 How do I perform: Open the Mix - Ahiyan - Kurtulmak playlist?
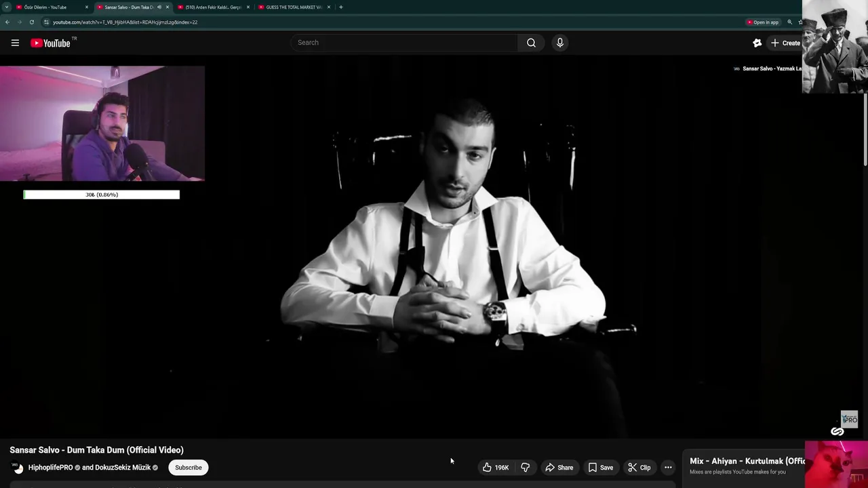(x=747, y=462)
